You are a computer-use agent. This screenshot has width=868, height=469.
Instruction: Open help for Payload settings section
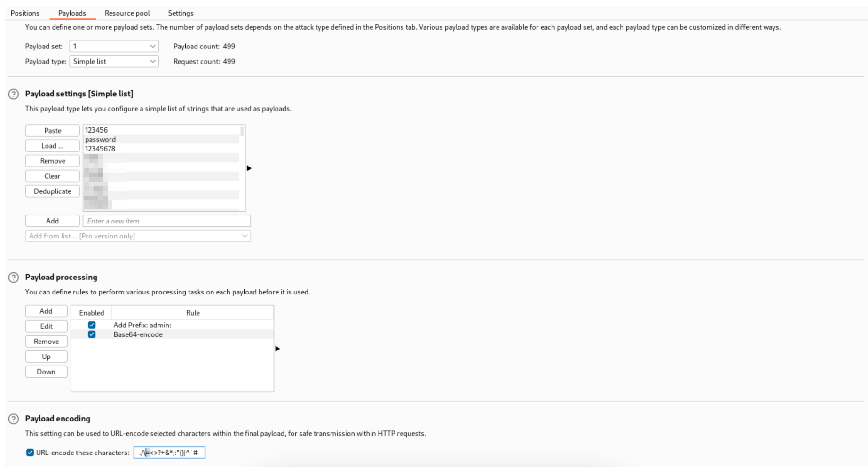pyautogui.click(x=14, y=94)
